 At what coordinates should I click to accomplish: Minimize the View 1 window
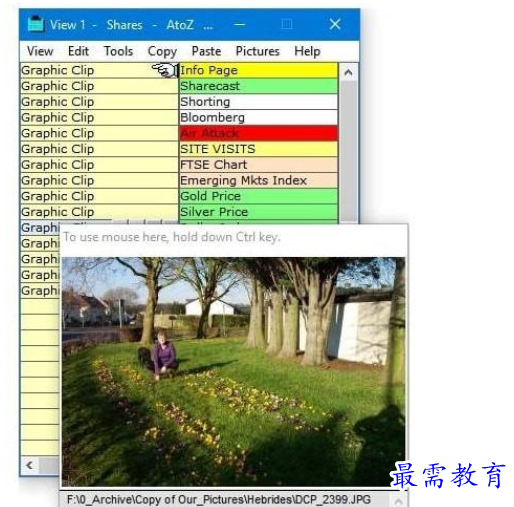pos(239,24)
